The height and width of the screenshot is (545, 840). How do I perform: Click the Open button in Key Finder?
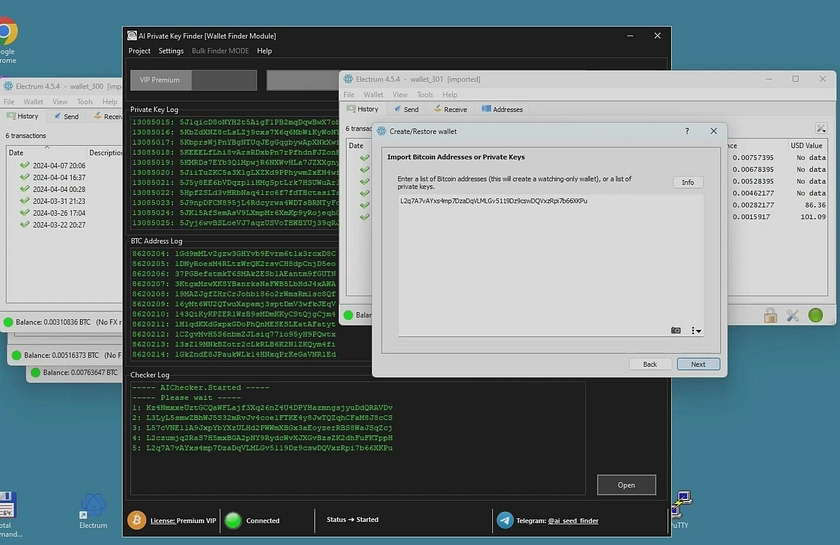click(626, 485)
